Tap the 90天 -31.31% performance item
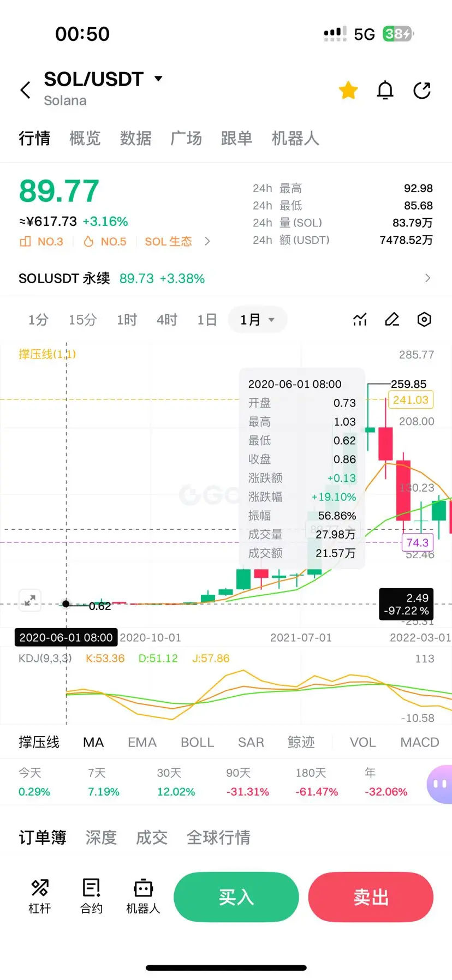This screenshot has height=980, width=452. click(x=247, y=782)
